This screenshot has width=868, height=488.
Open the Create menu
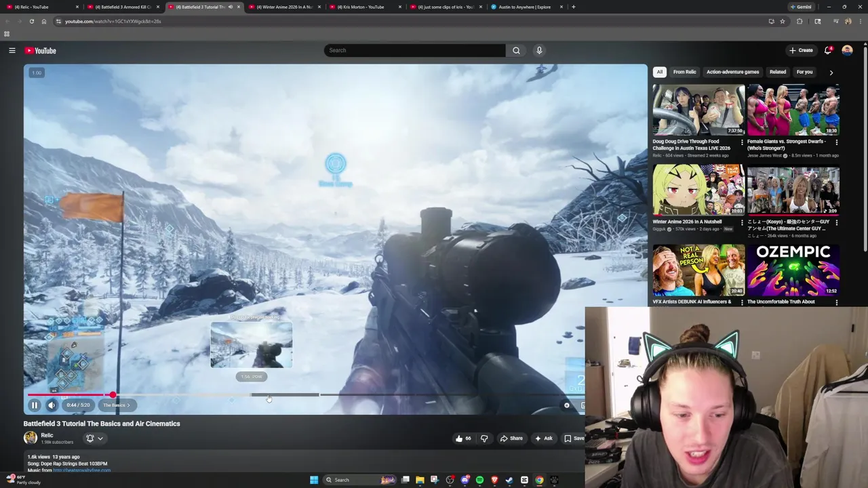pyautogui.click(x=801, y=50)
